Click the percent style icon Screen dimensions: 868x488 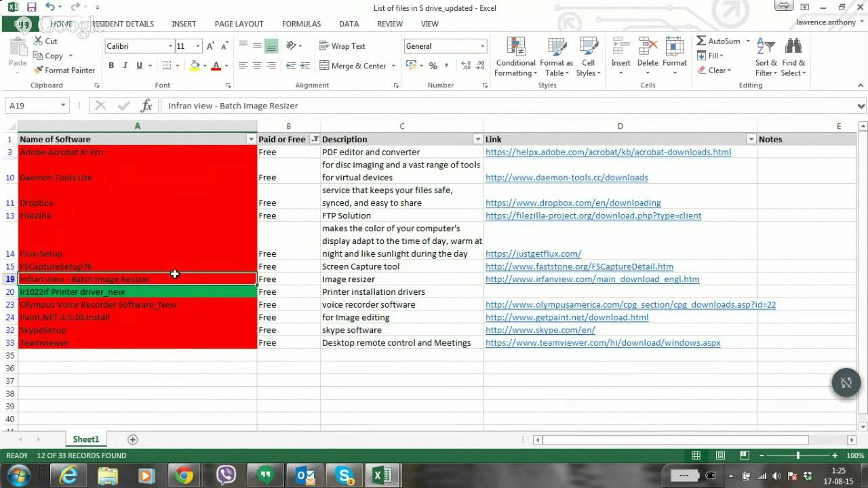tap(433, 66)
